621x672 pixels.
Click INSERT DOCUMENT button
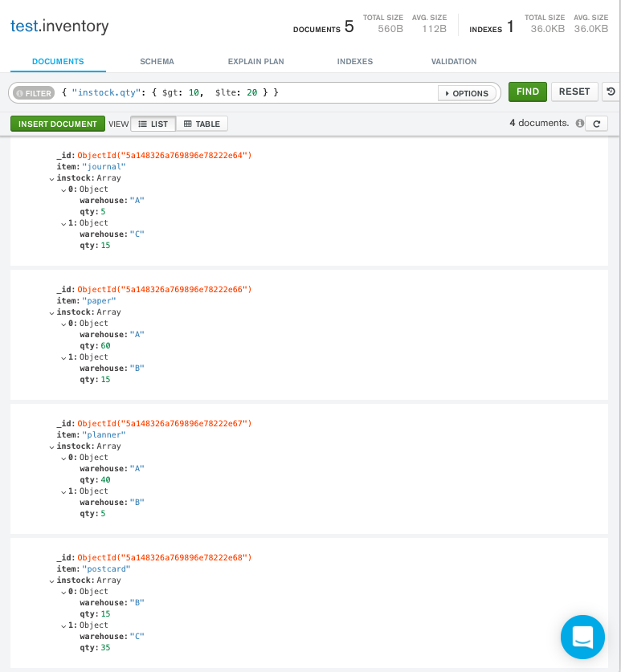pyautogui.click(x=58, y=124)
